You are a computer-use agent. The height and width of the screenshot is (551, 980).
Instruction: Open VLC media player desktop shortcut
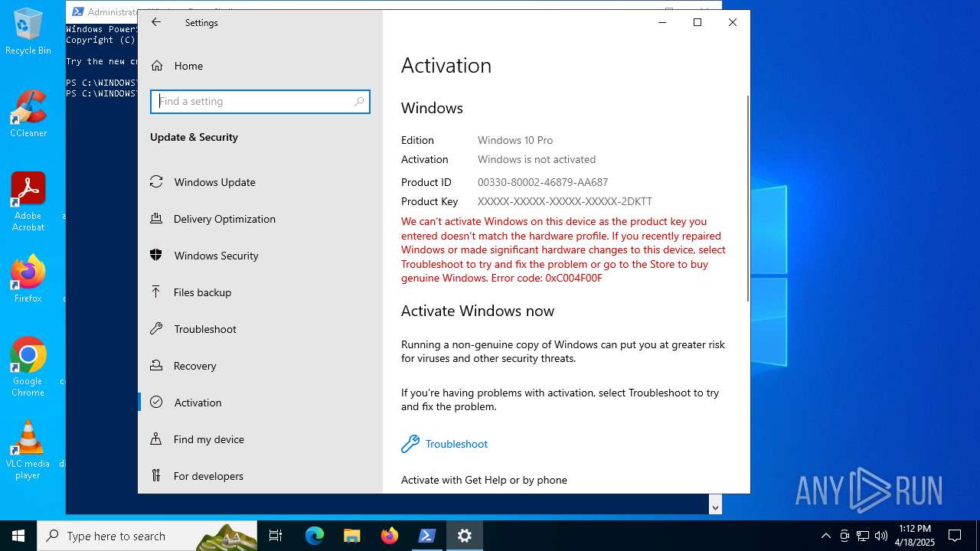[x=28, y=450]
